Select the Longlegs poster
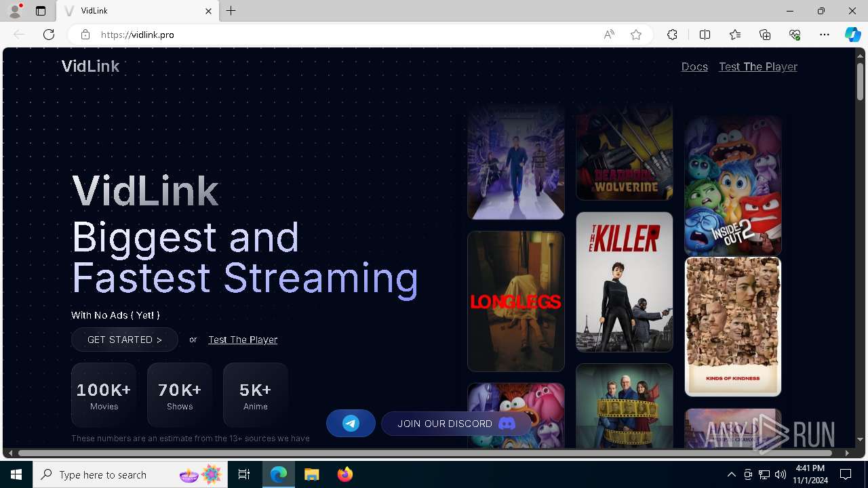The width and height of the screenshot is (868, 488). pyautogui.click(x=516, y=301)
